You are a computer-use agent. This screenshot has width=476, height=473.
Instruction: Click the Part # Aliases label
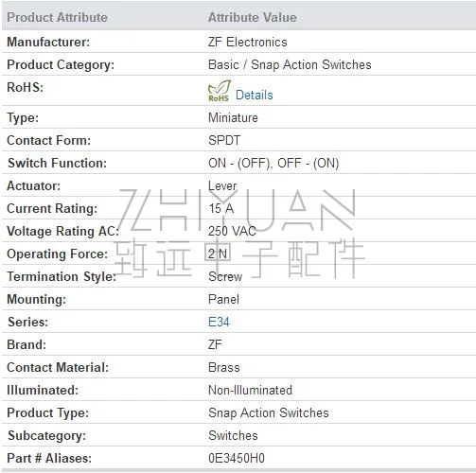click(49, 458)
